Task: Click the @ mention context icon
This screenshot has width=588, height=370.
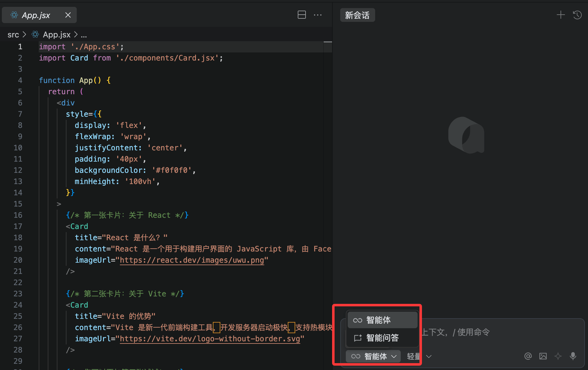Action: 528,356
